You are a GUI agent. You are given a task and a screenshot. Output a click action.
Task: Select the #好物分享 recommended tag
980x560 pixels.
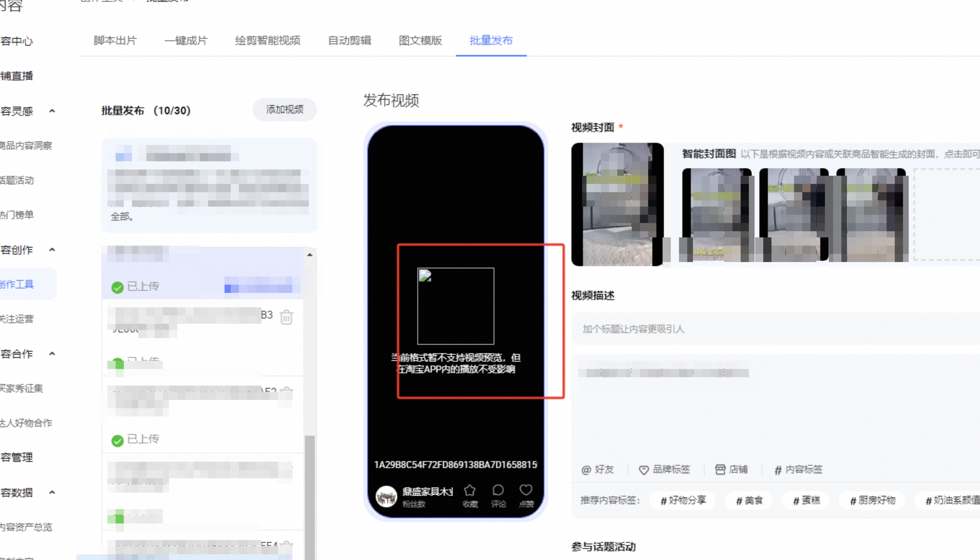[683, 500]
